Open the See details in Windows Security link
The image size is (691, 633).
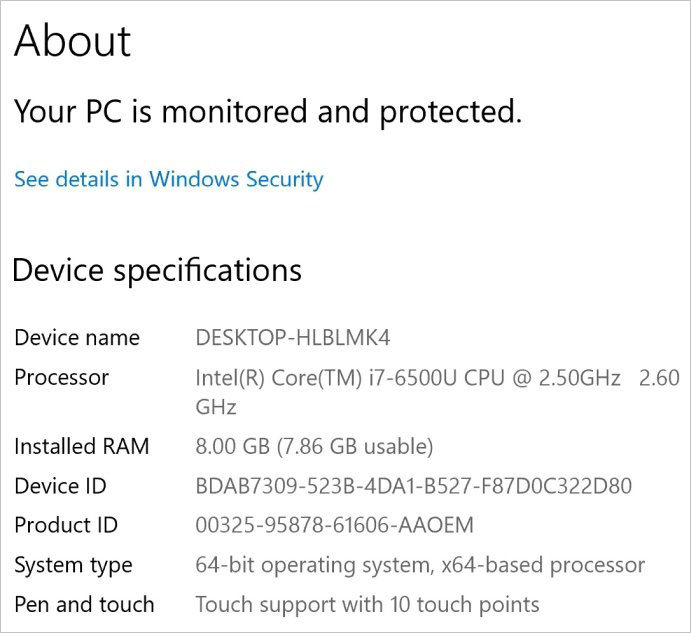click(168, 179)
